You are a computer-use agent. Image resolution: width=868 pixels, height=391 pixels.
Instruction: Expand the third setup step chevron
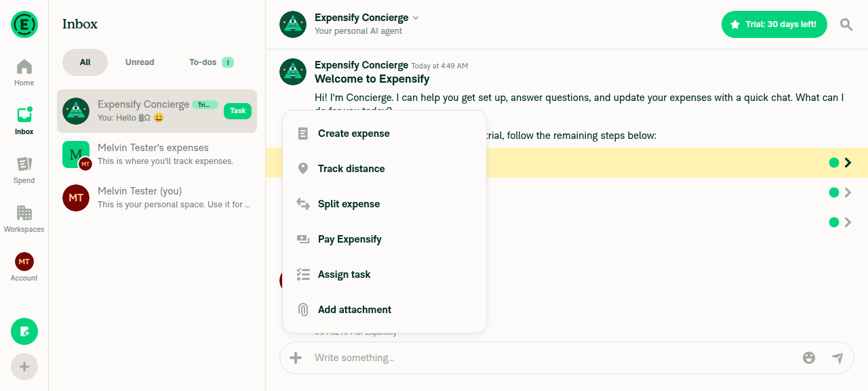[848, 222]
